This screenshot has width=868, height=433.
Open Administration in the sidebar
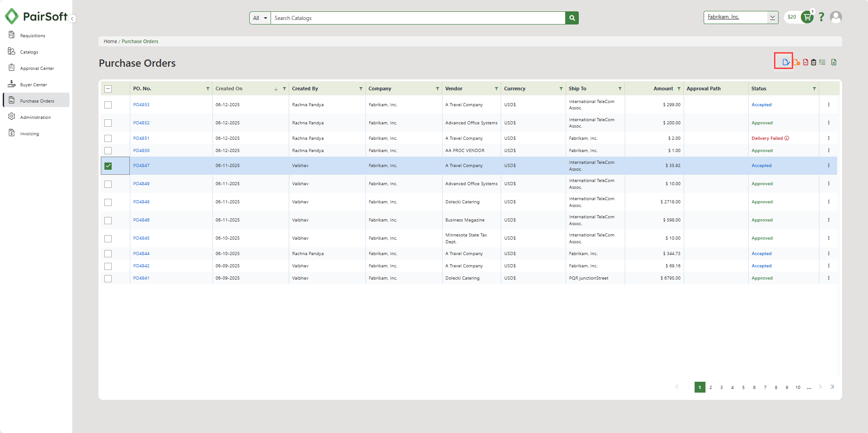[35, 118]
